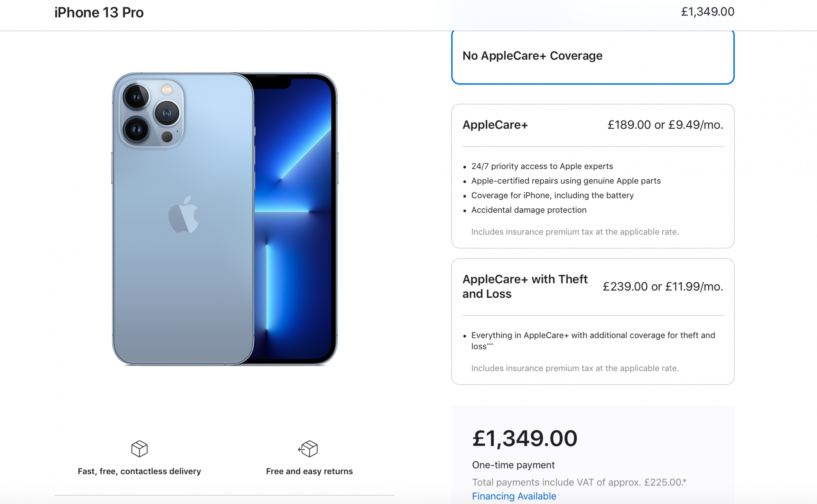Screen dimensions: 817x504
Task: Click the Free and easy returns label
Action: [x=309, y=471]
